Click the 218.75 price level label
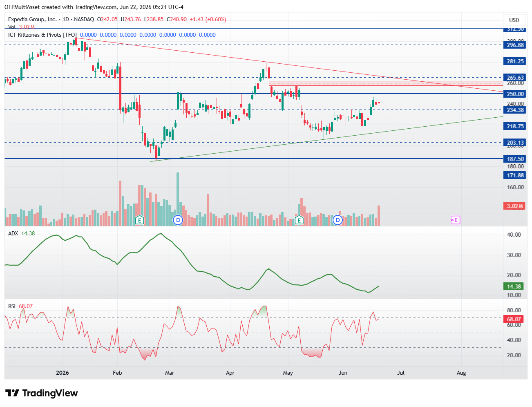The width and height of the screenshot is (532, 407). coord(515,126)
